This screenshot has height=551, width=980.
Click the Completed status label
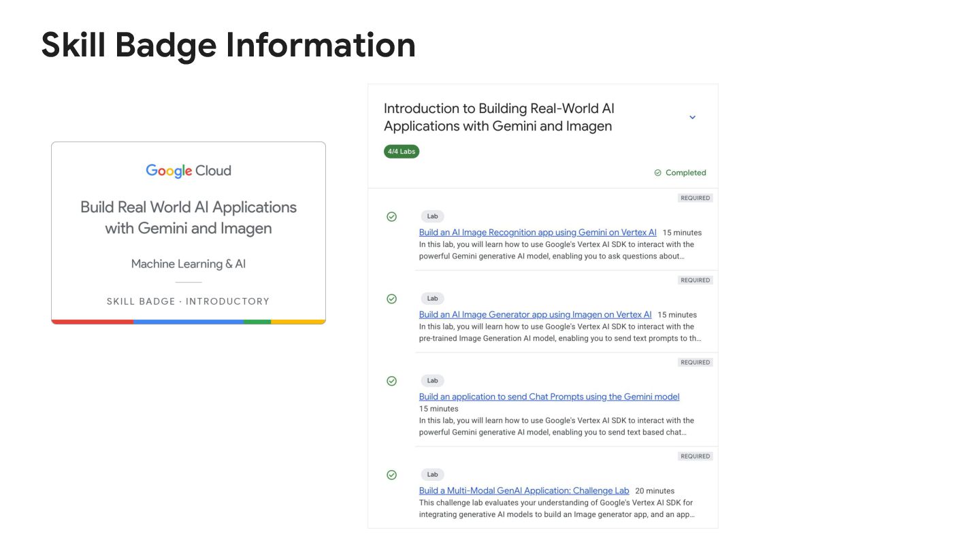685,173
